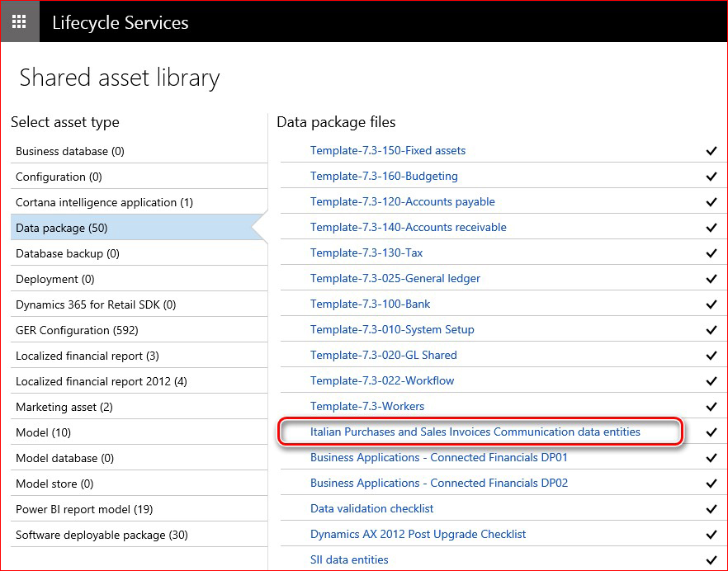Click the Shared asset library heading
This screenshot has width=728, height=571.
[x=120, y=78]
